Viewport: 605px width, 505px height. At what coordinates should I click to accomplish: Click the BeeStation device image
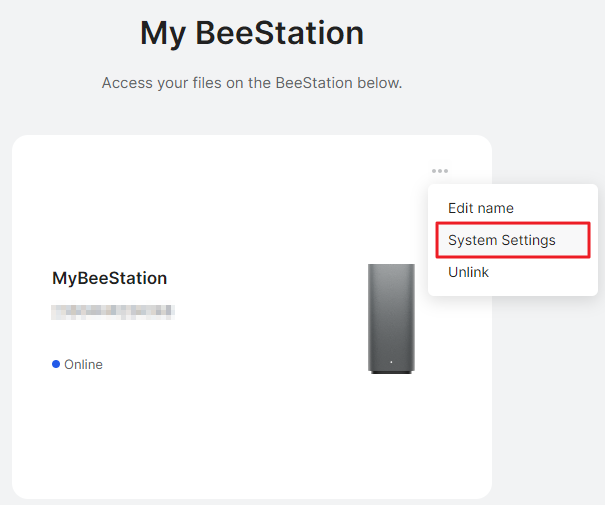[x=391, y=319]
